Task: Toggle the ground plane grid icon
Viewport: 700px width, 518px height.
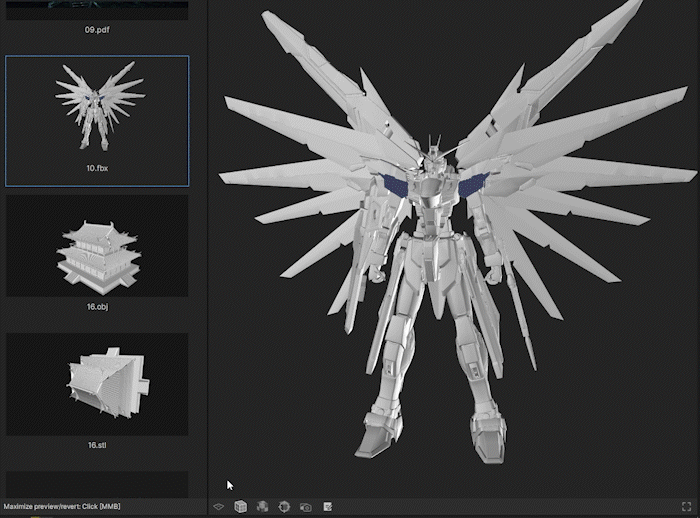Action: pyautogui.click(x=218, y=506)
